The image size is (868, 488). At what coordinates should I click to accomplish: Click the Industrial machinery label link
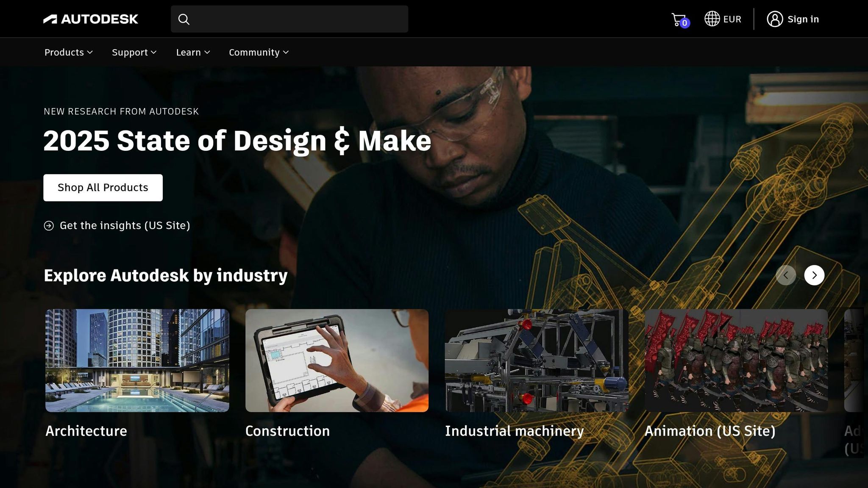click(x=515, y=431)
